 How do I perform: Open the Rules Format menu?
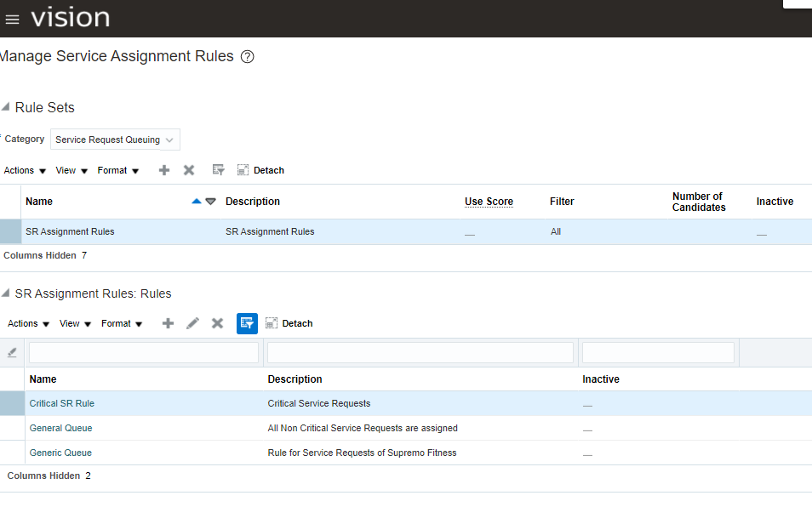tap(122, 323)
